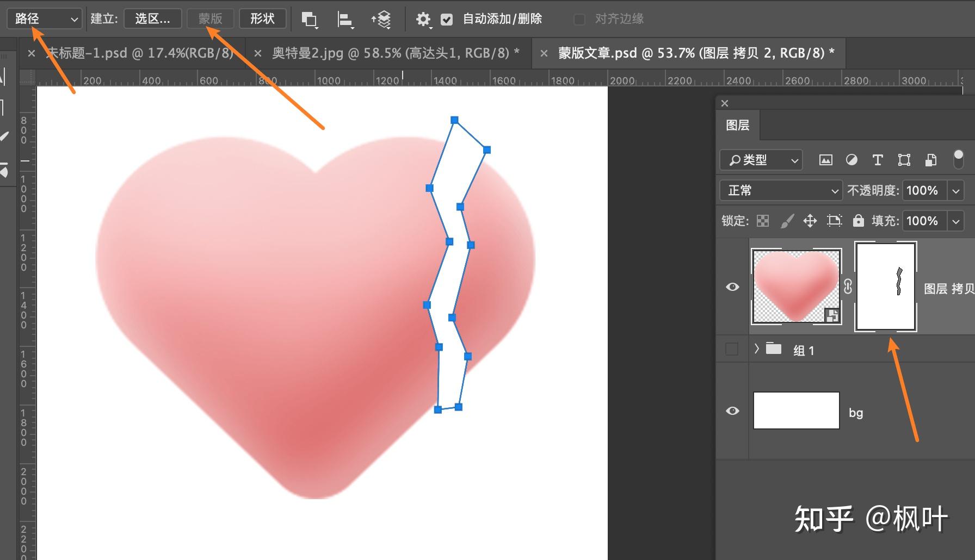
Task: Filter layers by pixel layer icon
Action: click(x=825, y=160)
